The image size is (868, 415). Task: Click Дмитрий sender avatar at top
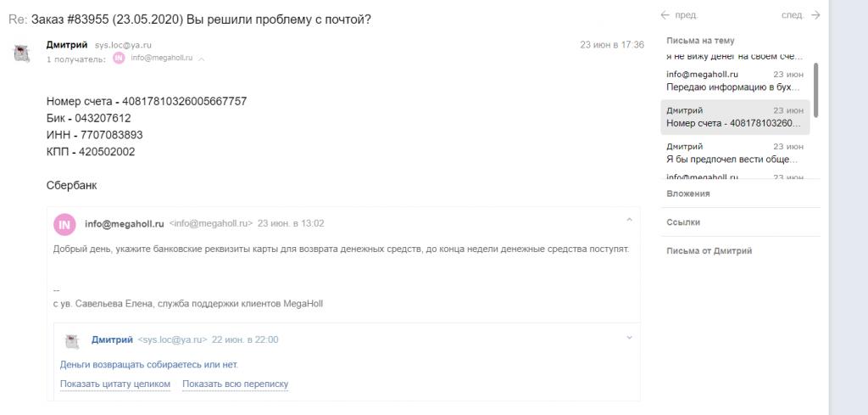(21, 53)
